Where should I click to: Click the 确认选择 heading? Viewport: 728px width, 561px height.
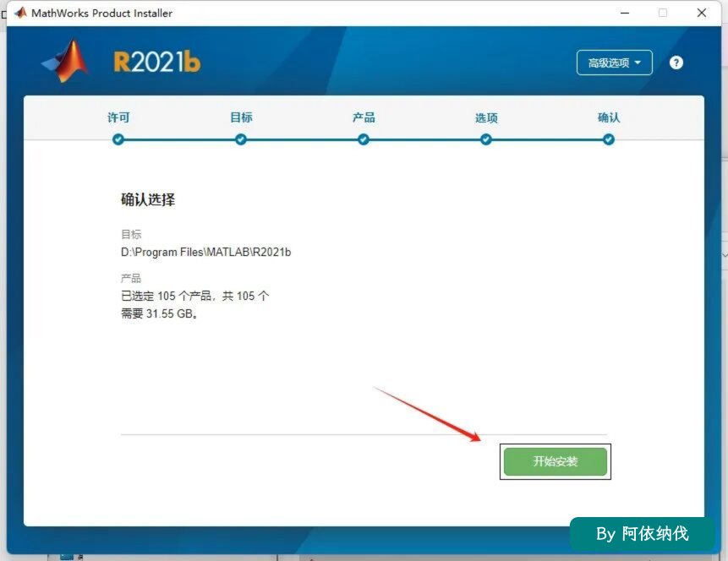tap(148, 199)
